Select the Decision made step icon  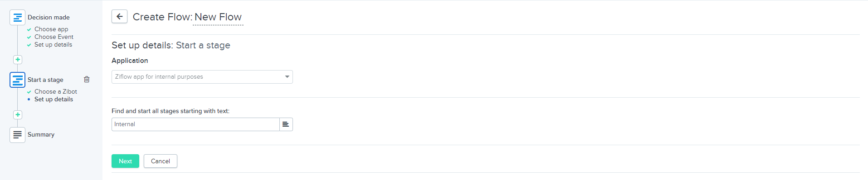(x=17, y=17)
